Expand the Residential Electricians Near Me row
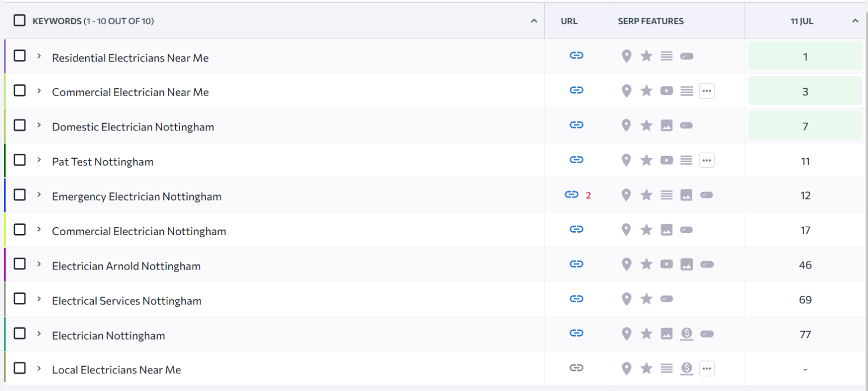This screenshot has width=868, height=391. [39, 56]
